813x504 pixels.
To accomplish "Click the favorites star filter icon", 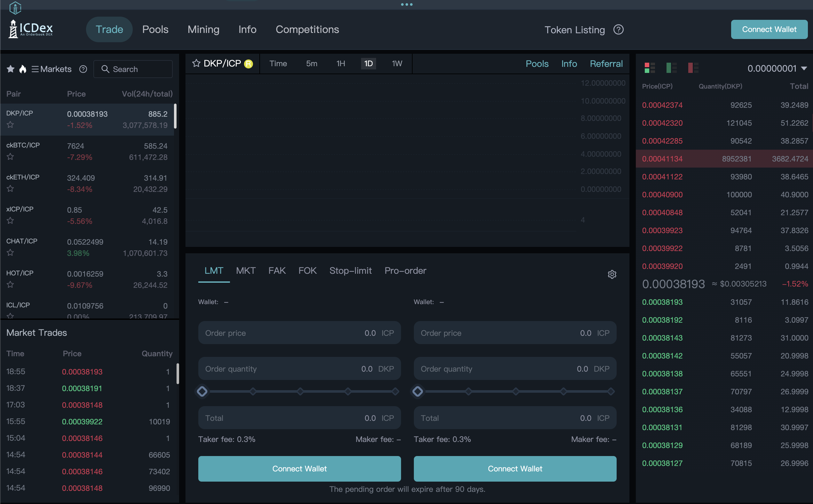I will tap(11, 69).
